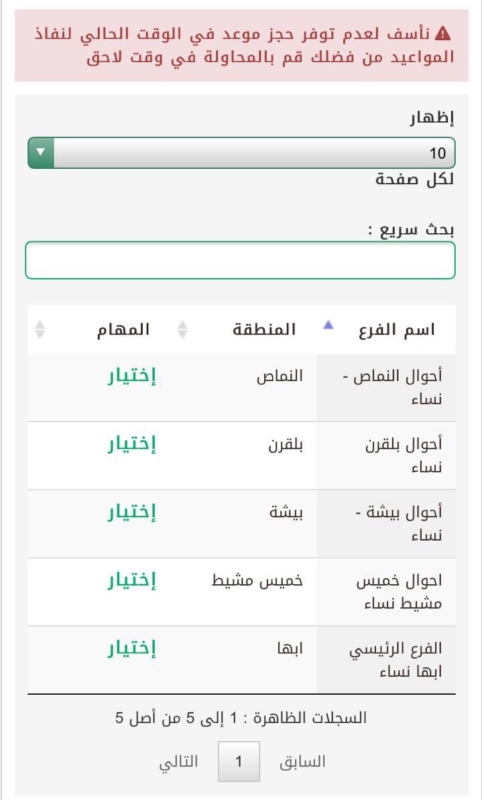Select the الفرع الرئيسي ابها نساء branch name cell
Viewport: 482px width, 800px height.
point(386,660)
